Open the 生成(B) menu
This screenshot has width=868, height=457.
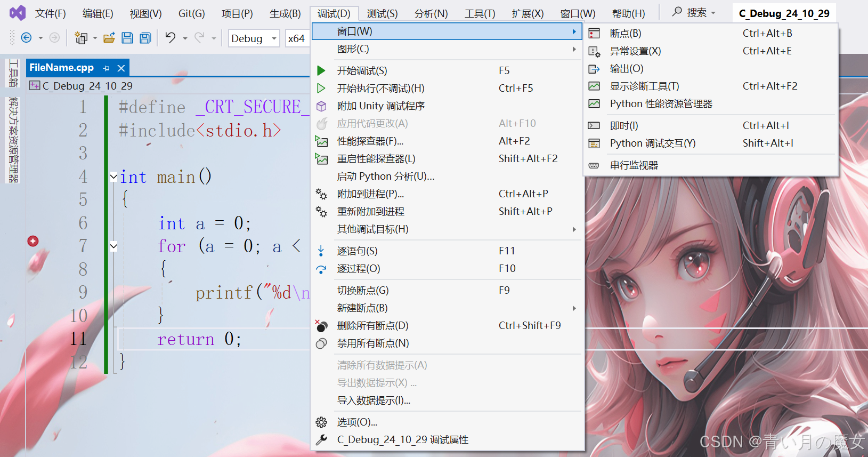point(285,13)
